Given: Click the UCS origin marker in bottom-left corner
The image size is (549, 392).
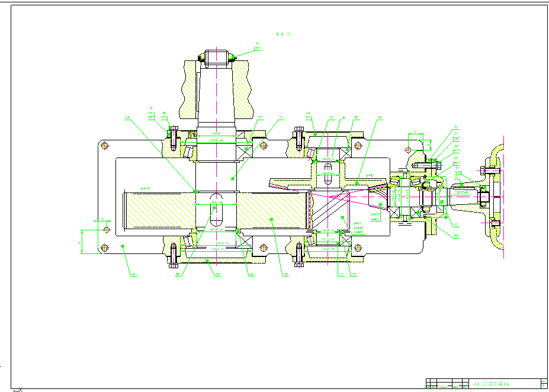Looking at the screenshot, I should click(x=19, y=389).
